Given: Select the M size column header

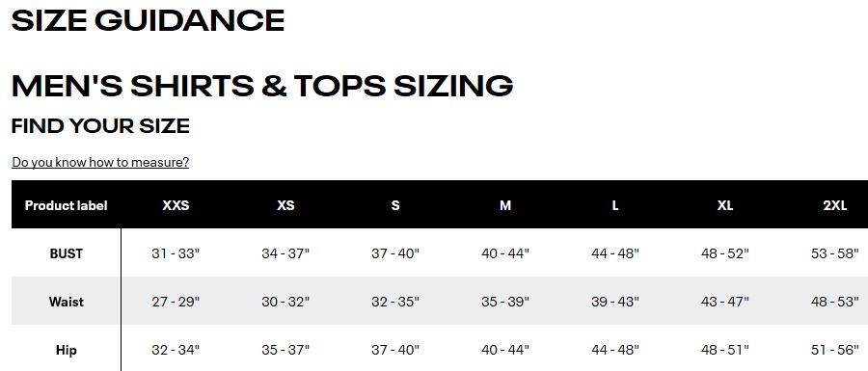Looking at the screenshot, I should click(505, 205).
